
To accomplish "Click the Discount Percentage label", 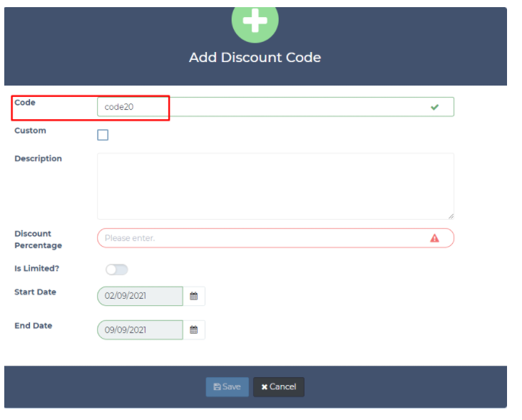I will [x=38, y=240].
